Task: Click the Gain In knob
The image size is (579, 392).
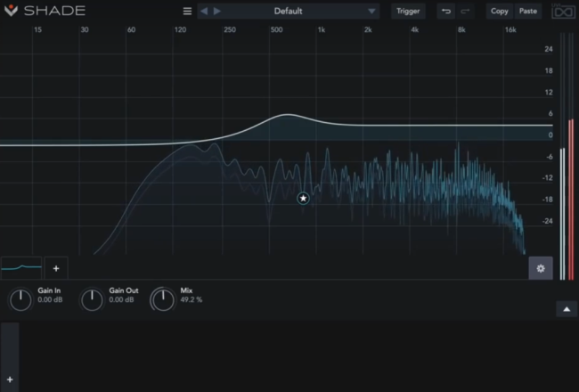Action: coord(20,300)
